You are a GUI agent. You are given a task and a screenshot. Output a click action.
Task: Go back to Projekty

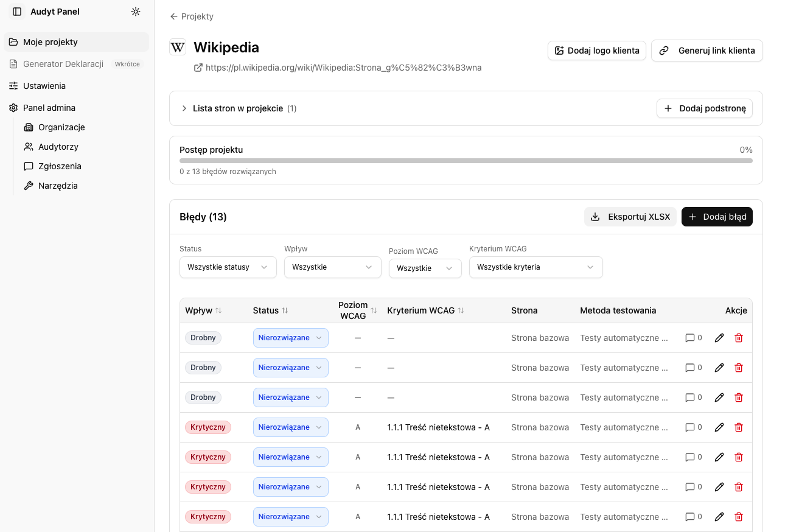192,16
